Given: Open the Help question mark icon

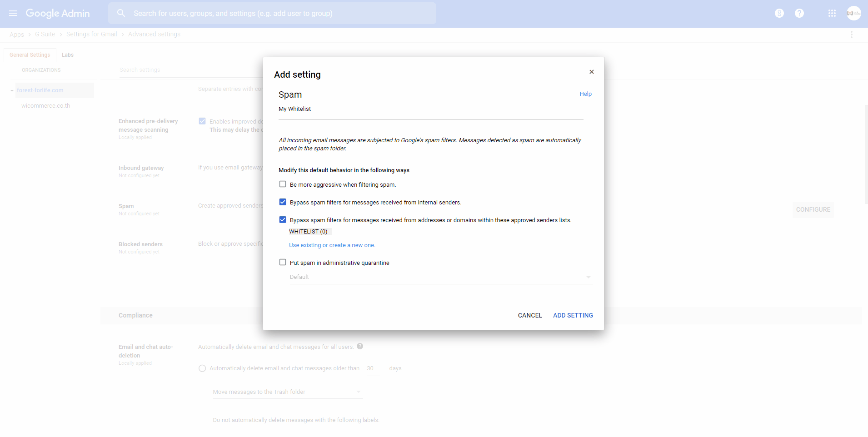Looking at the screenshot, I should pyautogui.click(x=799, y=13).
